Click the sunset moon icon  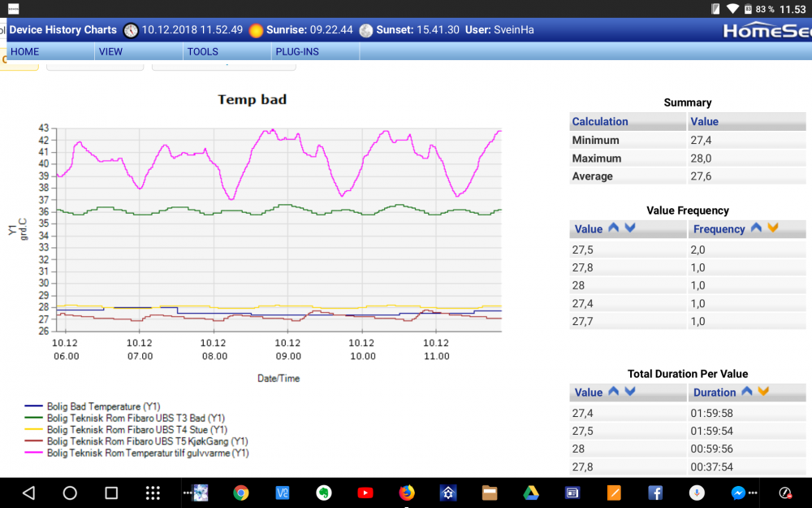pos(366,31)
